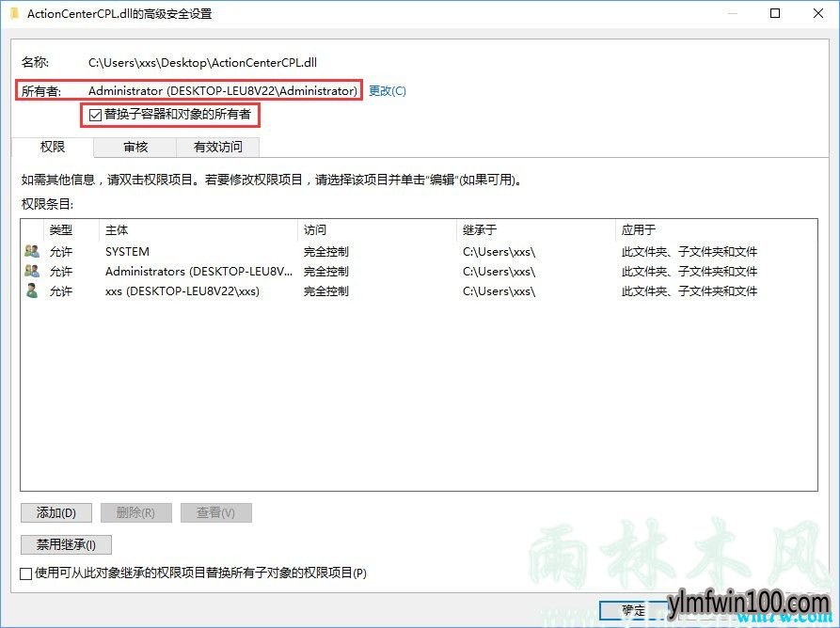The width and height of the screenshot is (840, 628).
Task: Click 允许 in the xxs row
Action: pos(60,290)
